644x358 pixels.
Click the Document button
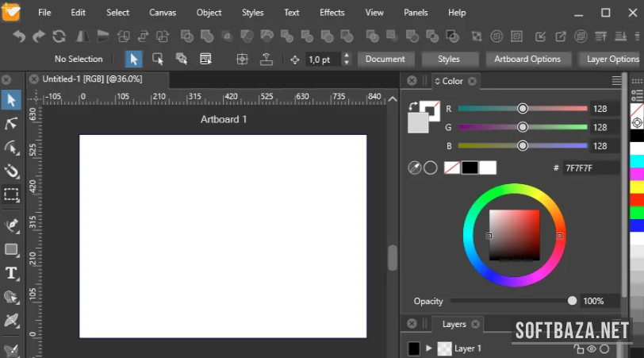pyautogui.click(x=385, y=60)
